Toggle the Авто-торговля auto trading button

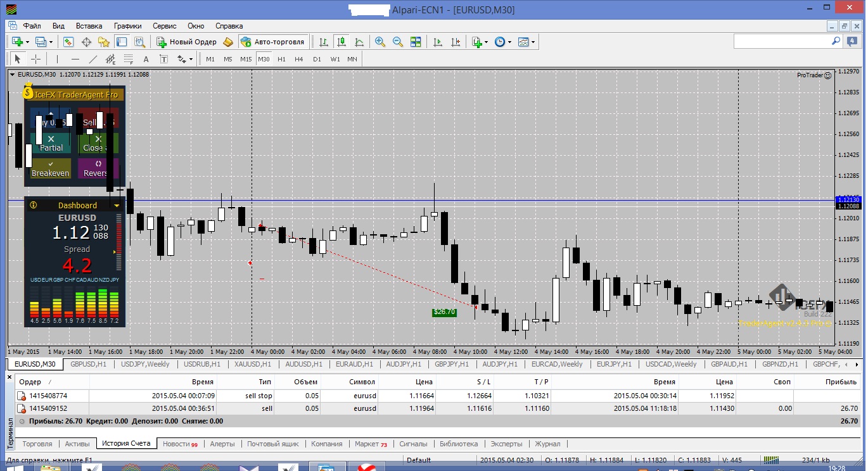click(273, 42)
